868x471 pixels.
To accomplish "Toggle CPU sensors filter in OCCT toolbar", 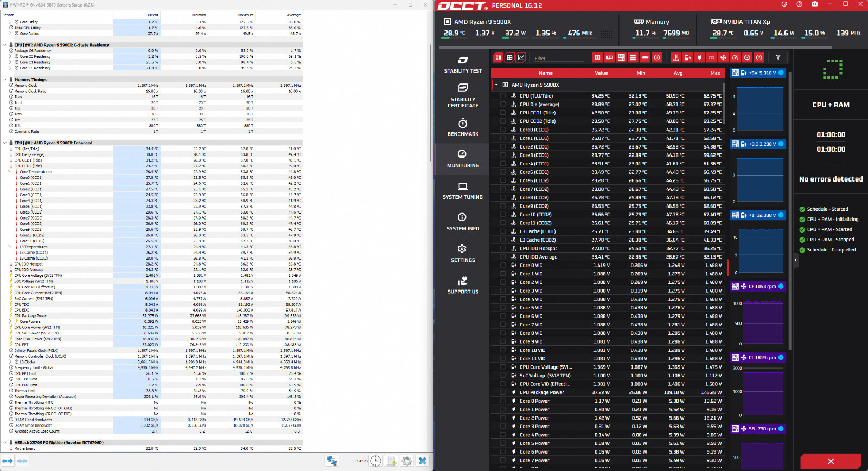I will (597, 57).
